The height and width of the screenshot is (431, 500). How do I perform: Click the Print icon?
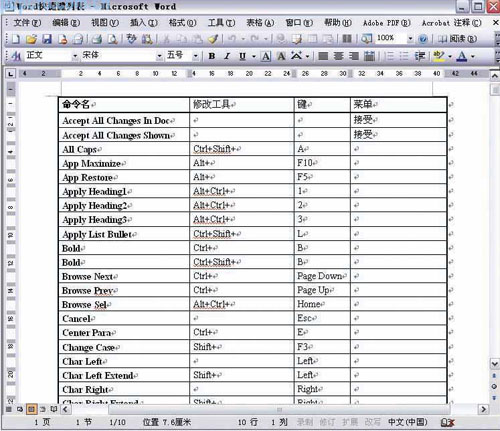[x=97, y=39]
